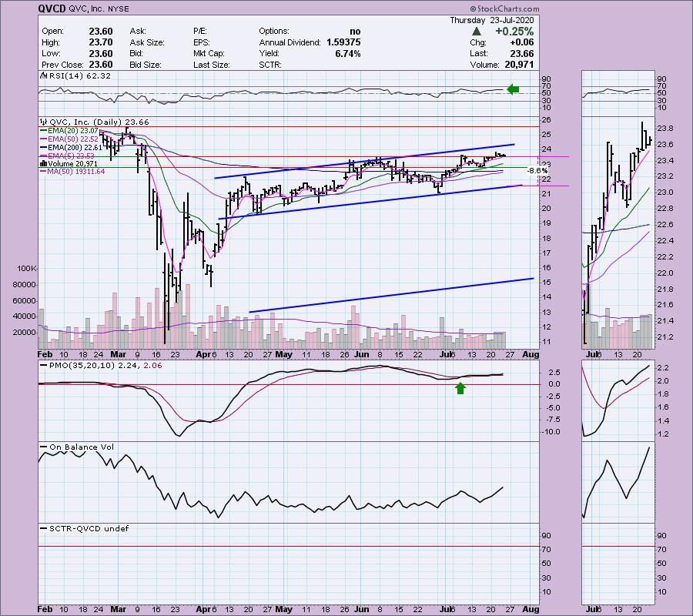Click the Open value 23.60
This screenshot has width=693, height=616.
pyautogui.click(x=101, y=32)
